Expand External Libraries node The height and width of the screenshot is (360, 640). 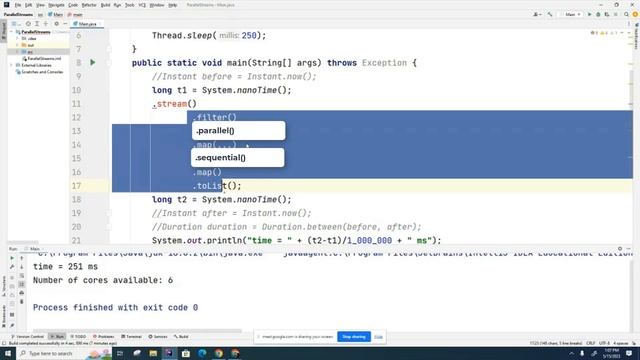point(12,65)
